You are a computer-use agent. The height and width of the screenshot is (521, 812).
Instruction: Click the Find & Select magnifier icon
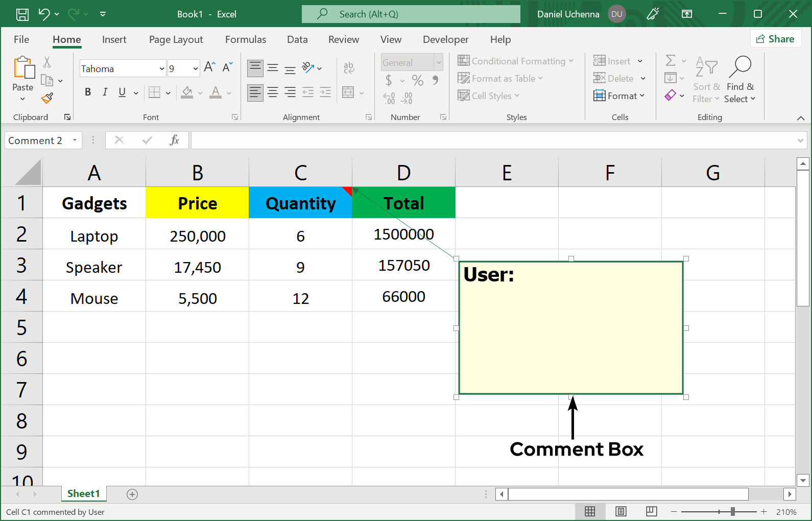tap(740, 67)
